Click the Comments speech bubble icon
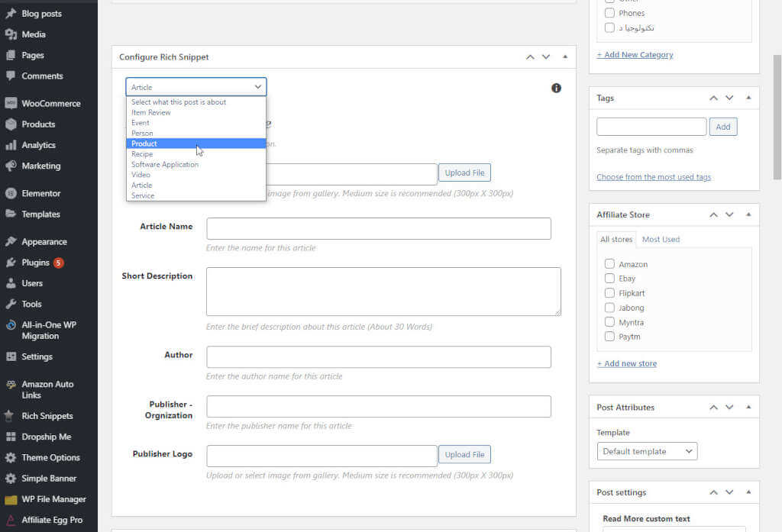The width and height of the screenshot is (782, 532). (x=11, y=76)
